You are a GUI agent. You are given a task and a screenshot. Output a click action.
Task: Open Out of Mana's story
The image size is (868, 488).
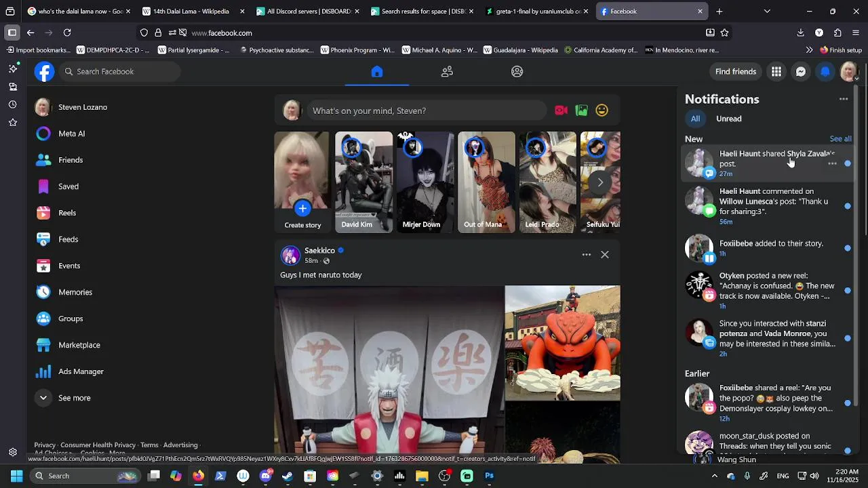[486, 182]
